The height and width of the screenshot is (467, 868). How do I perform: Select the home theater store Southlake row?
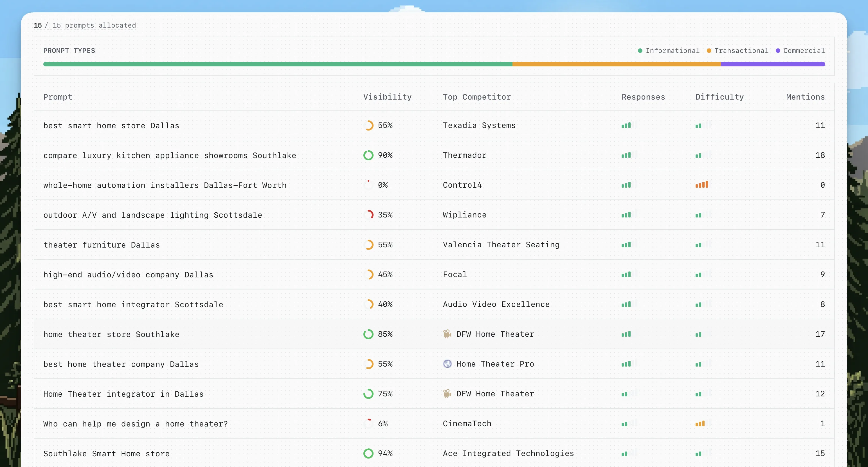[x=236, y=334]
